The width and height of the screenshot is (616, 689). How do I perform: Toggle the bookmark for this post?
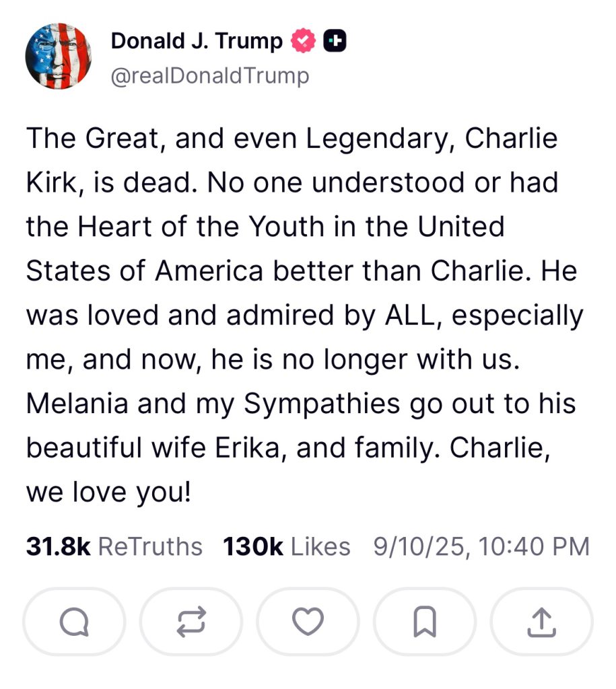[x=424, y=622]
